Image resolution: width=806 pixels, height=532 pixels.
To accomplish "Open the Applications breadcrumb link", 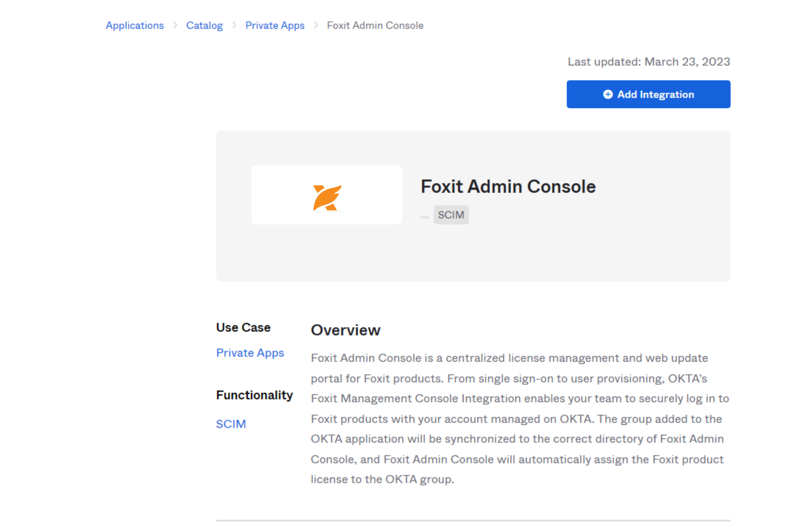I will coord(135,26).
